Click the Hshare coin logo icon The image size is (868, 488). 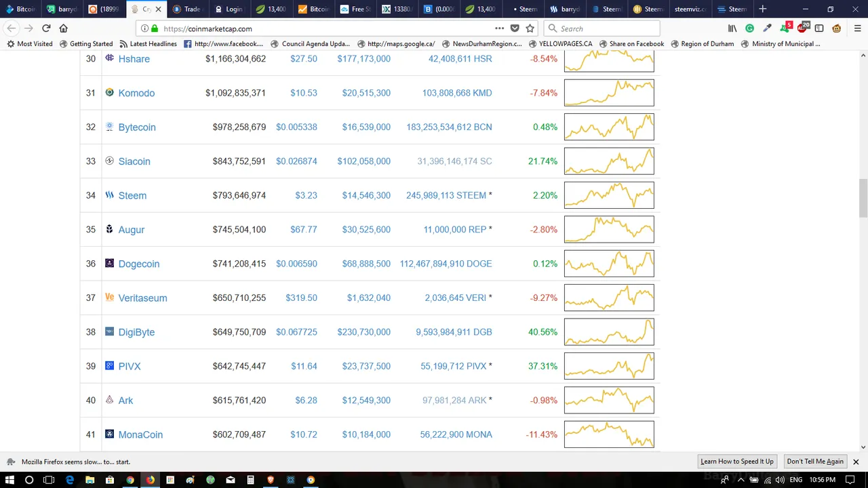coord(109,58)
